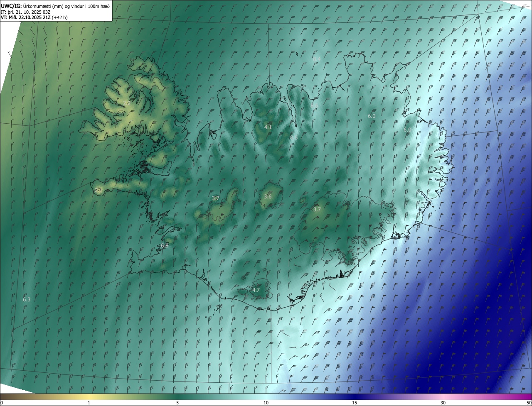The image size is (532, 406).
Task: Click the initial time line 'IT: þri. 21. 10. 2025 03Z'
Action: click(x=26, y=12)
